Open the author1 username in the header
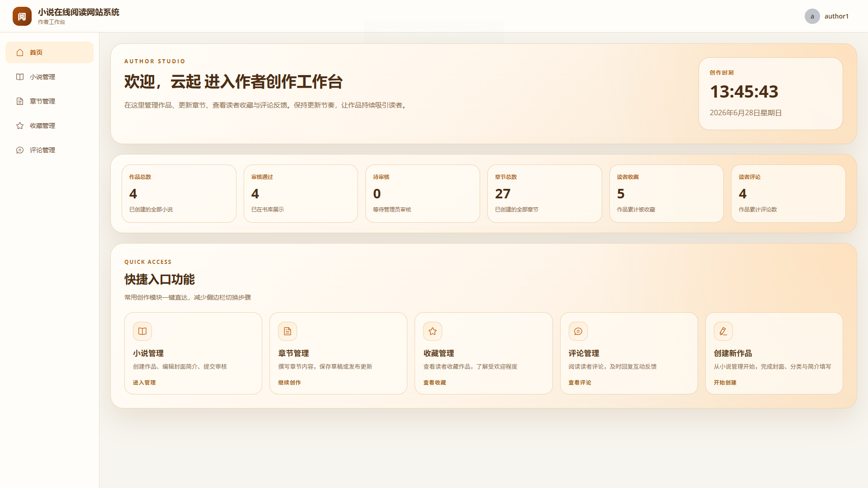Viewport: 868px width, 488px height. (x=836, y=16)
